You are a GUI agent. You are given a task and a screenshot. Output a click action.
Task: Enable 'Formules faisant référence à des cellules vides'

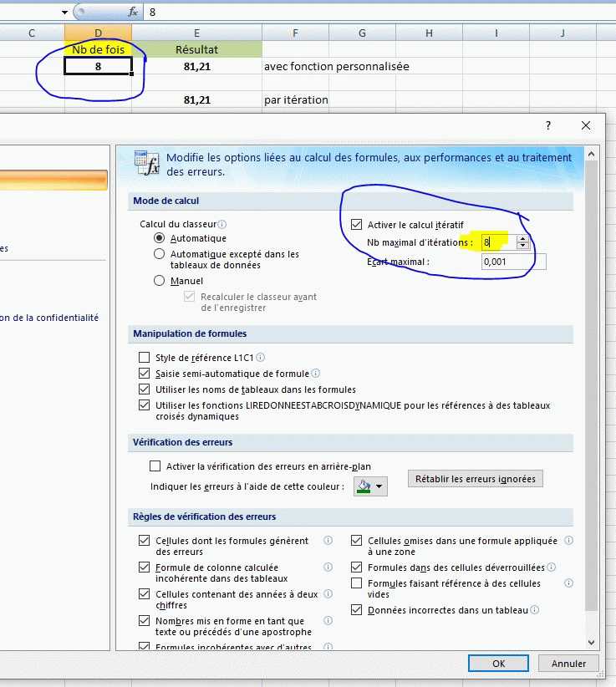click(x=356, y=583)
